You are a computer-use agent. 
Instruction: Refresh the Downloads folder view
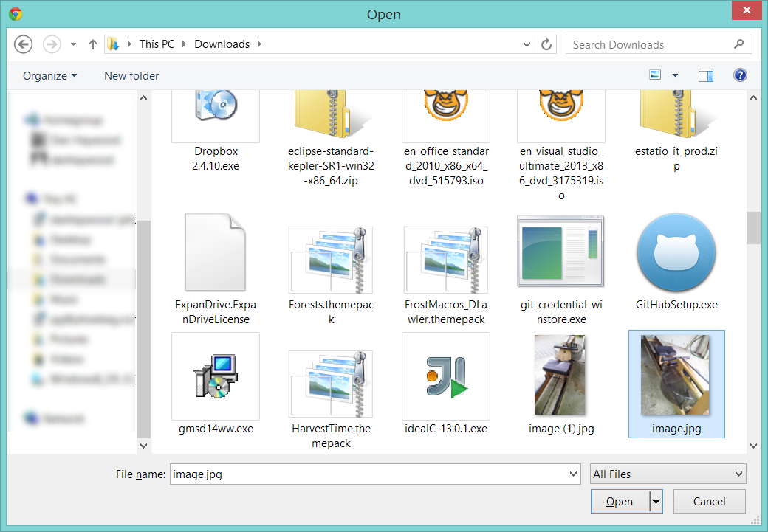point(546,44)
